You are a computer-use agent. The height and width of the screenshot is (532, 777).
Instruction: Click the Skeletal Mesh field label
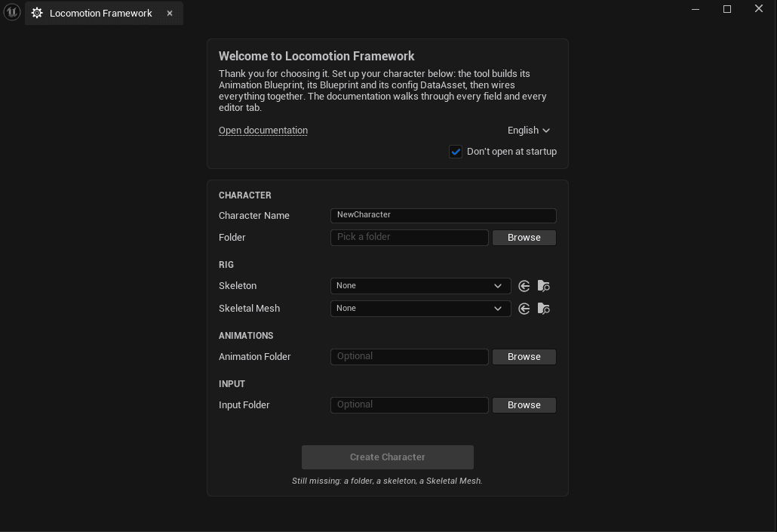coord(249,309)
